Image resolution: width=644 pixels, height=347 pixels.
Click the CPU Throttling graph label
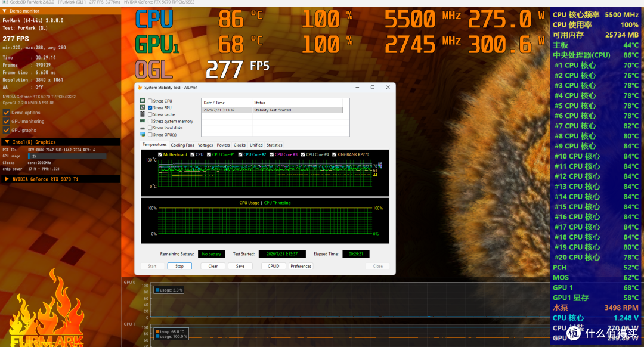[277, 203]
